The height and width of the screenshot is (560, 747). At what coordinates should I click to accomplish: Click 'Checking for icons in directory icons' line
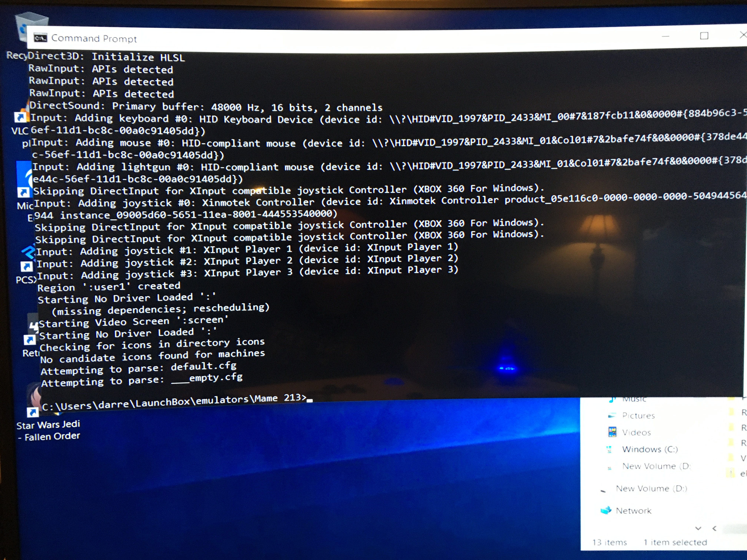point(152,345)
